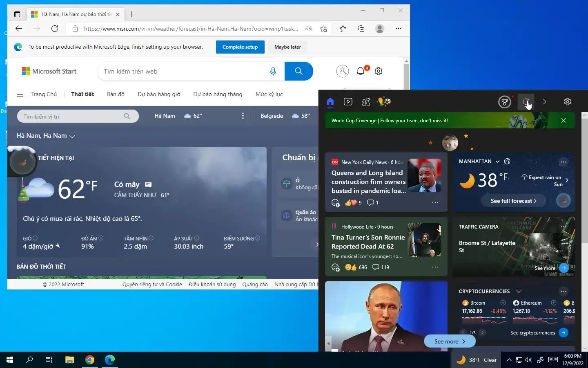Start voice search with the microphone
Screen dimensions: 588x368
point(273,72)
